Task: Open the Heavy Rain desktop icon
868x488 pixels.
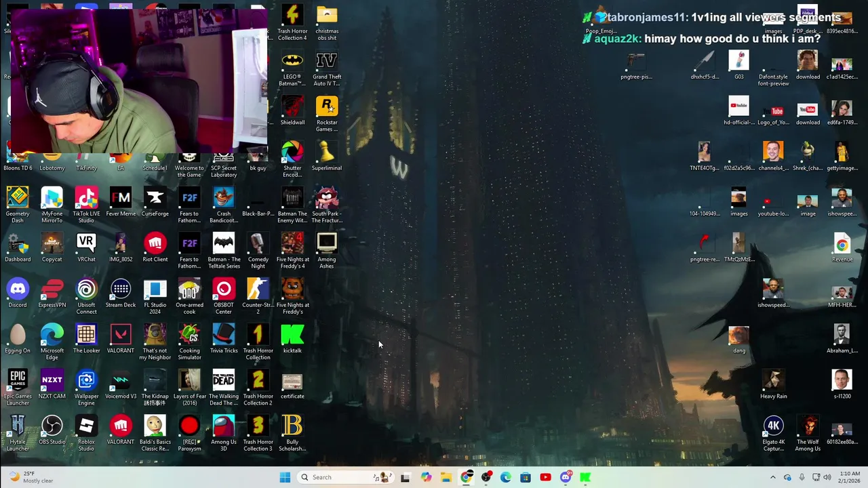Action: coord(774,384)
